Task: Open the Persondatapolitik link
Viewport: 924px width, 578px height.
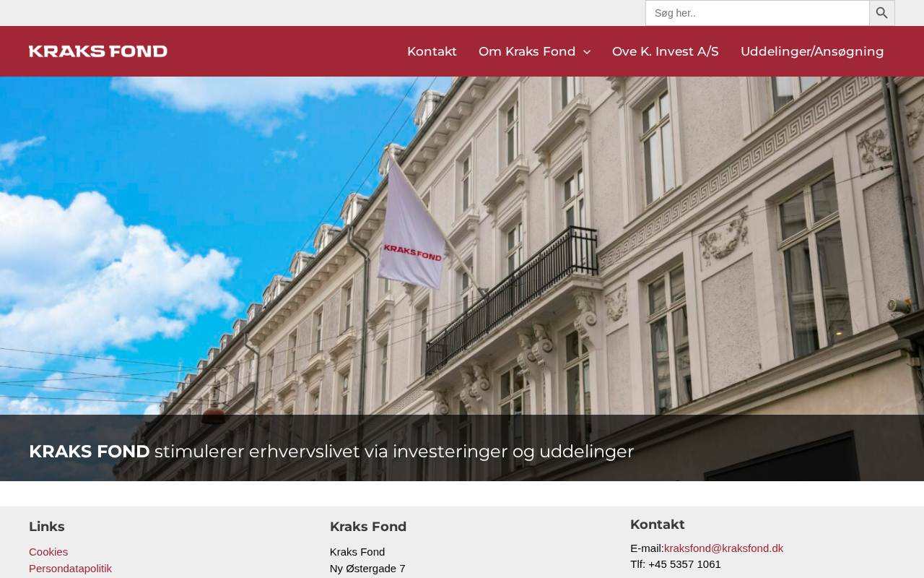Action: click(x=70, y=569)
